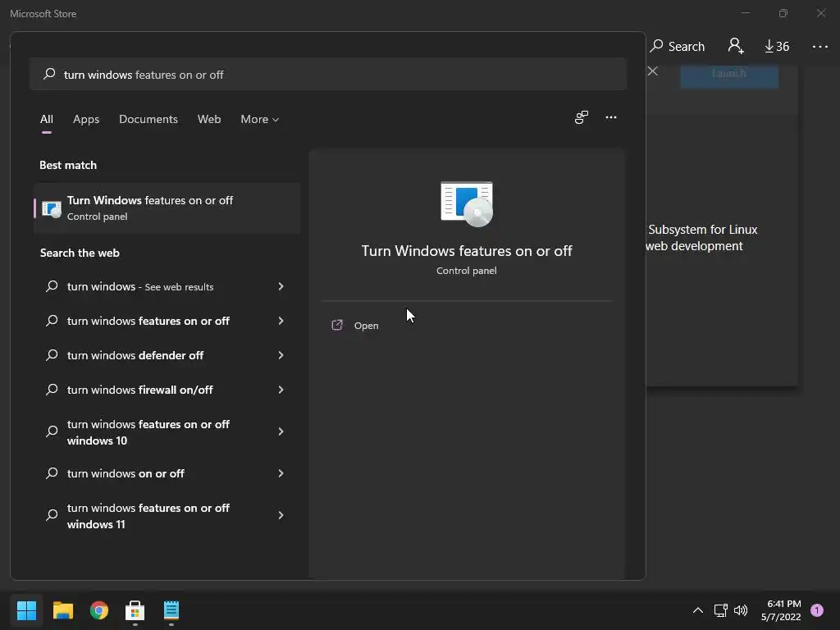Switch to the Documents filter tab
The width and height of the screenshot is (840, 630).
(148, 119)
